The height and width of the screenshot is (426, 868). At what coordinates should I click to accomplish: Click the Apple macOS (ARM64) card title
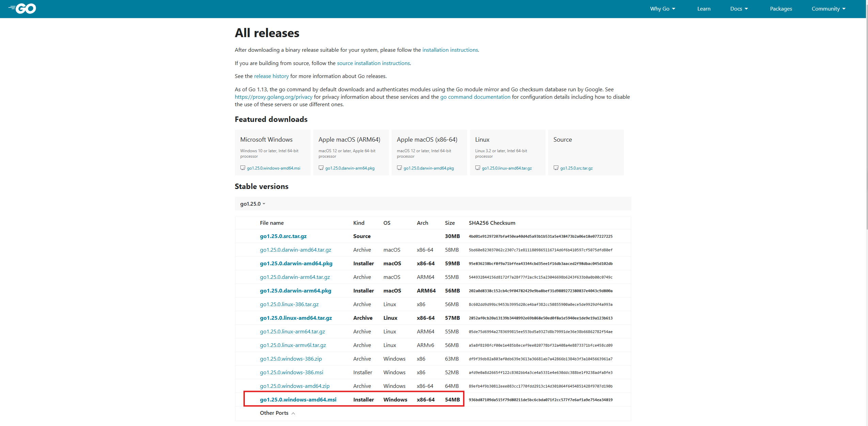pyautogui.click(x=349, y=140)
